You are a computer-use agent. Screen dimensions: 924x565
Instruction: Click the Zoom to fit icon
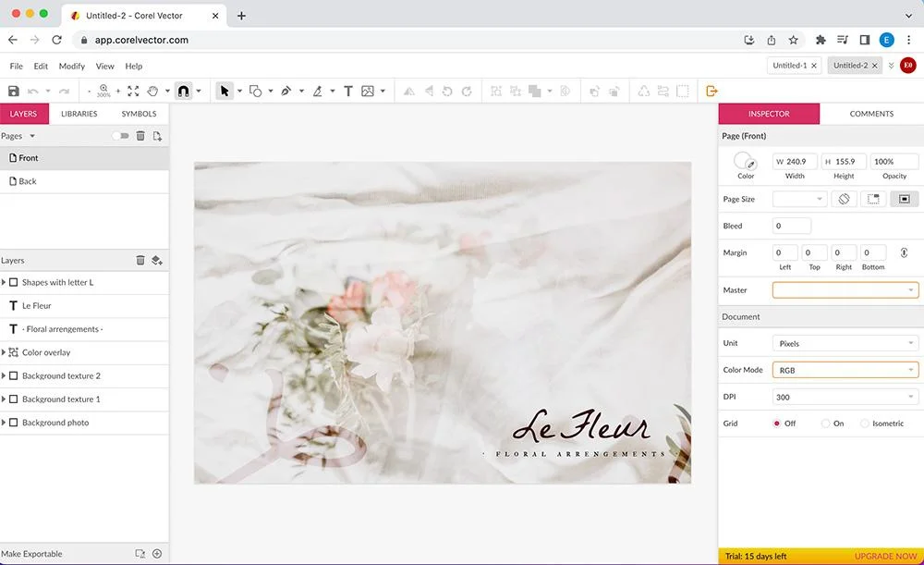(133, 91)
